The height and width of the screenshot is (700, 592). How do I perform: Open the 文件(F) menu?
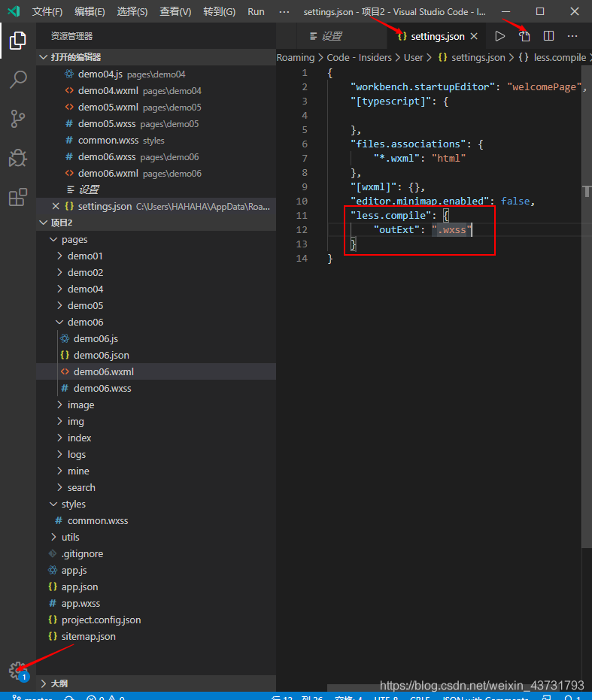pos(47,11)
